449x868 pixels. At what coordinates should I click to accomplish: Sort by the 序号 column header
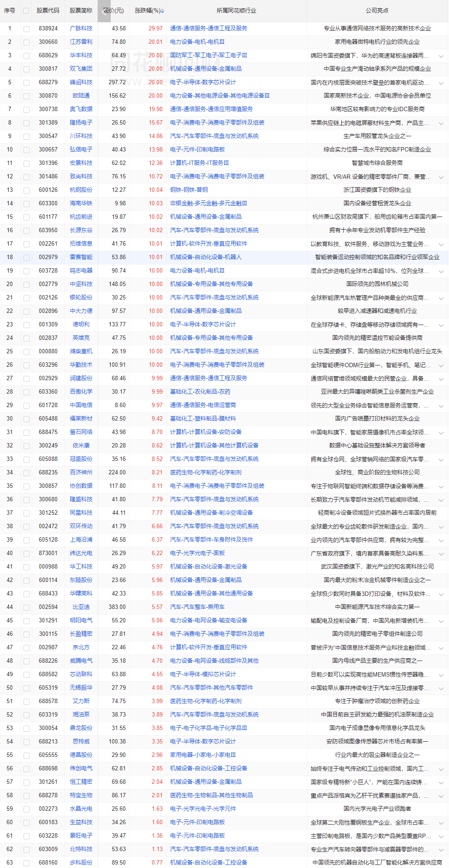coord(10,10)
